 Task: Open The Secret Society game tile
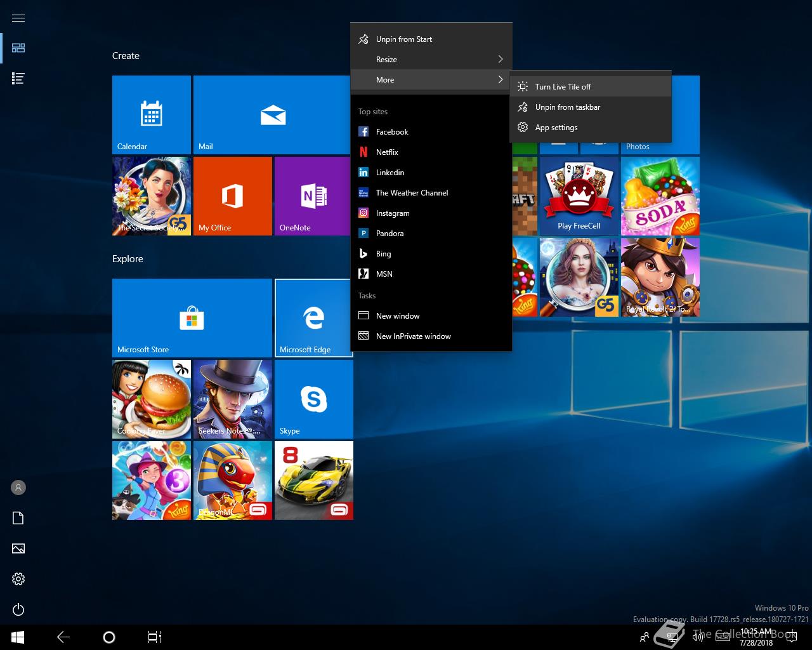[152, 196]
